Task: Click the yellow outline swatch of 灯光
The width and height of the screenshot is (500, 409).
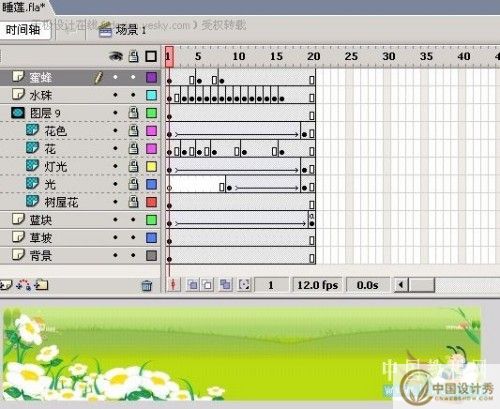Action: [x=151, y=166]
